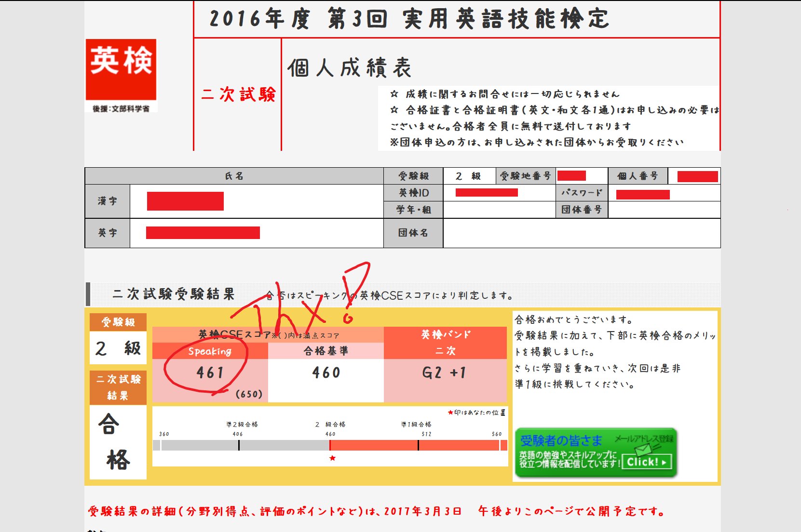Click the 後援:文部科学省 caption
The height and width of the screenshot is (532, 801).
click(x=121, y=109)
